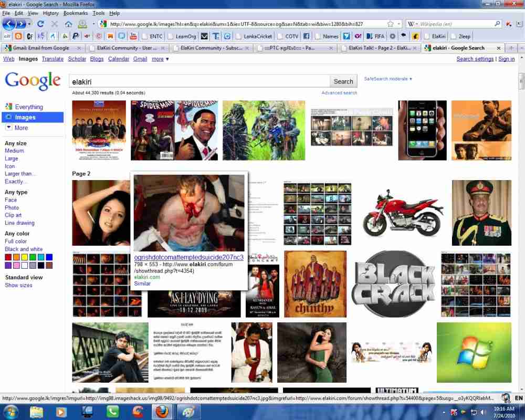
Task: Click the volume speaker tray icon
Action: pyautogui.click(x=483, y=412)
